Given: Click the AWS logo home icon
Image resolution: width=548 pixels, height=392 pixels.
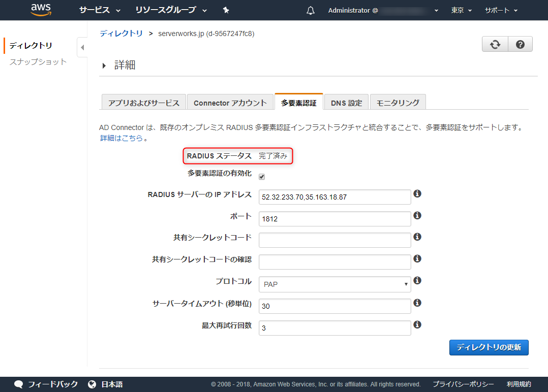Looking at the screenshot, I should pos(40,10).
